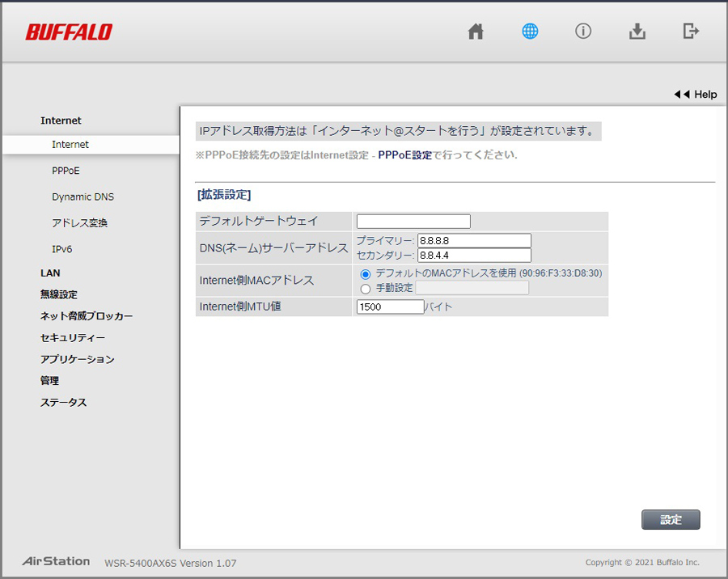Screen dimensions: 728x579
Task: Open the circled-i information icon
Action: [x=583, y=32]
